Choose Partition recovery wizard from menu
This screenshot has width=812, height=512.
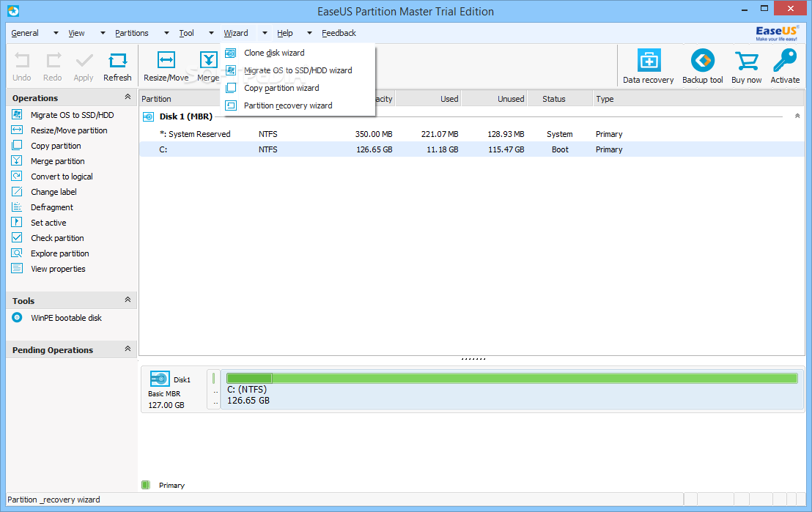click(298, 105)
